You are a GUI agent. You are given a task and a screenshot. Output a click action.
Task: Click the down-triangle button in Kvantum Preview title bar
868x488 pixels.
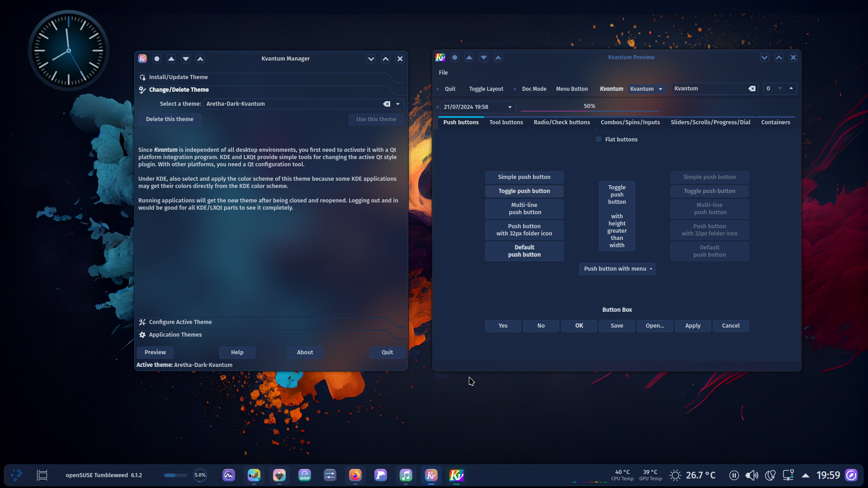click(x=484, y=57)
